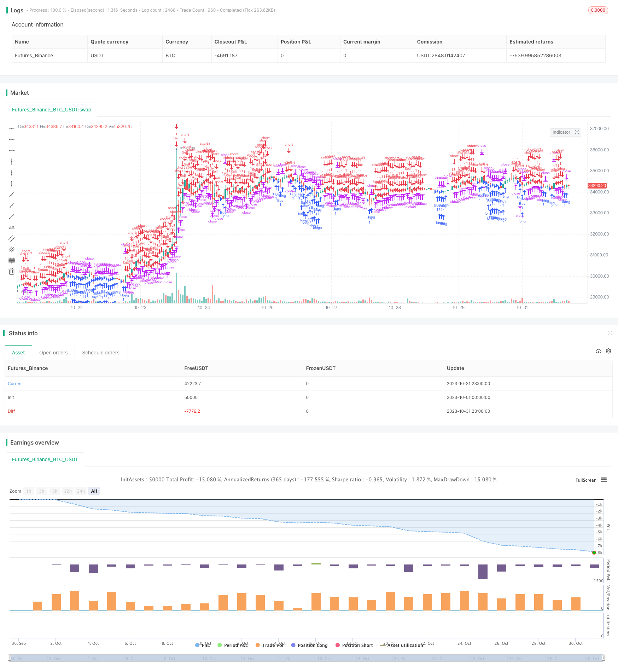Switch to the Open orders tab
Screen dimensions: 618x672
click(x=53, y=353)
